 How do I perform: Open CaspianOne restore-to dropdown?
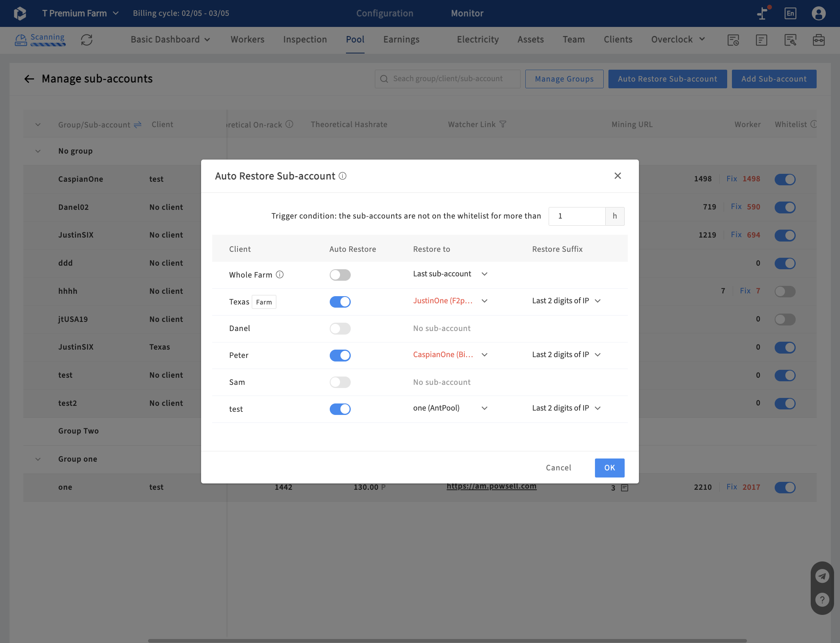click(x=450, y=355)
